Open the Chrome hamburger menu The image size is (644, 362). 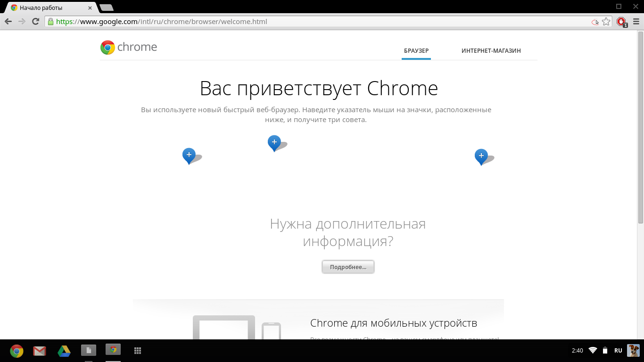[x=636, y=21]
